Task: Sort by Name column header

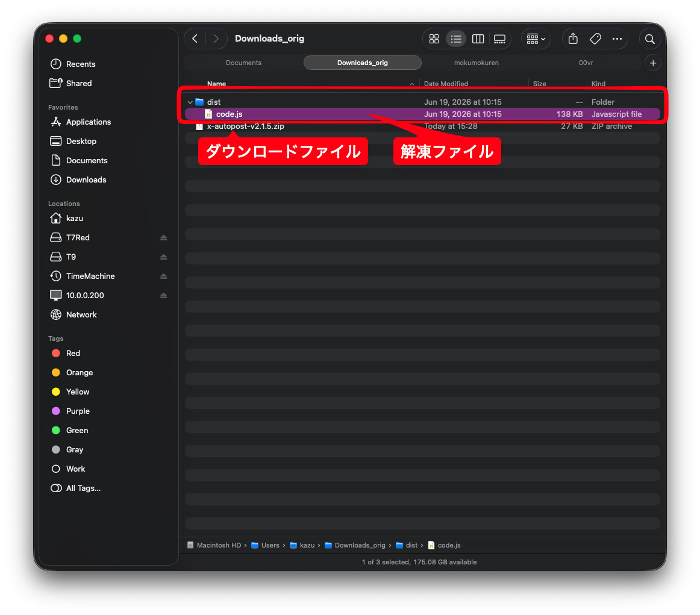Action: pyautogui.click(x=216, y=84)
